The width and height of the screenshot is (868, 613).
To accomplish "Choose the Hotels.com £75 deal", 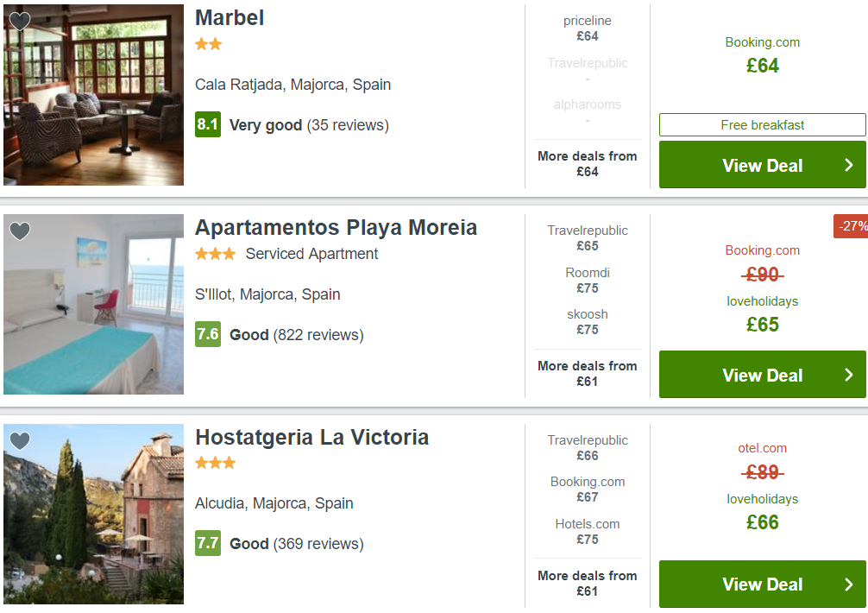I will coord(587,532).
